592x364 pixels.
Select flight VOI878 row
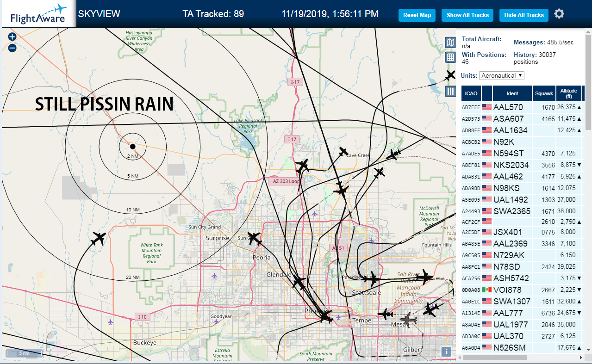[x=522, y=290]
